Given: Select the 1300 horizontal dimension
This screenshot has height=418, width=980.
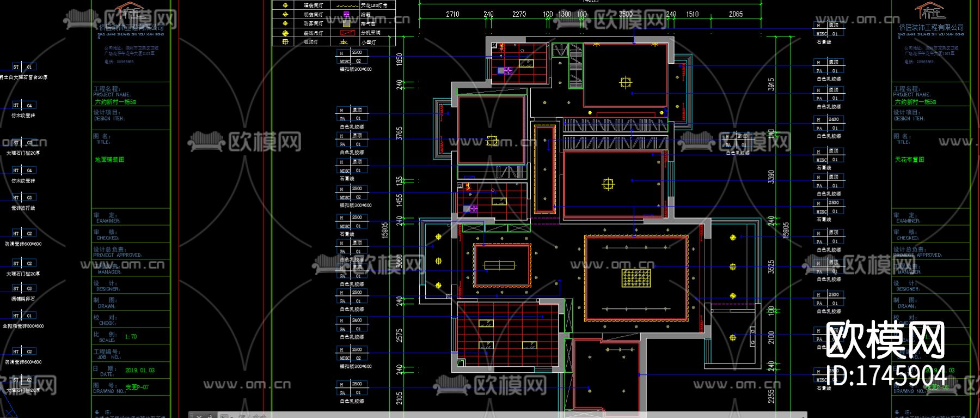Looking at the screenshot, I should point(565,14).
